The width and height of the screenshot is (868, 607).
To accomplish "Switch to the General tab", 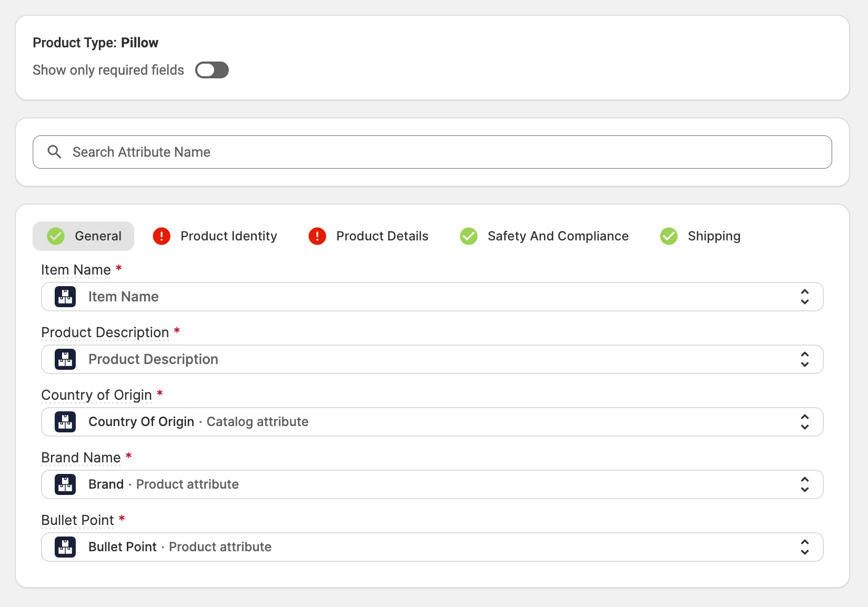I will click(83, 236).
